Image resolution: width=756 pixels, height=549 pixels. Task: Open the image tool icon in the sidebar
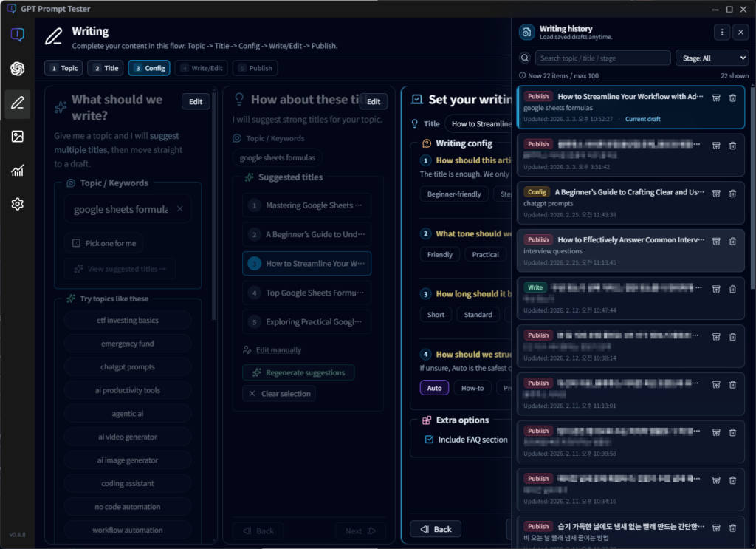coord(17,137)
